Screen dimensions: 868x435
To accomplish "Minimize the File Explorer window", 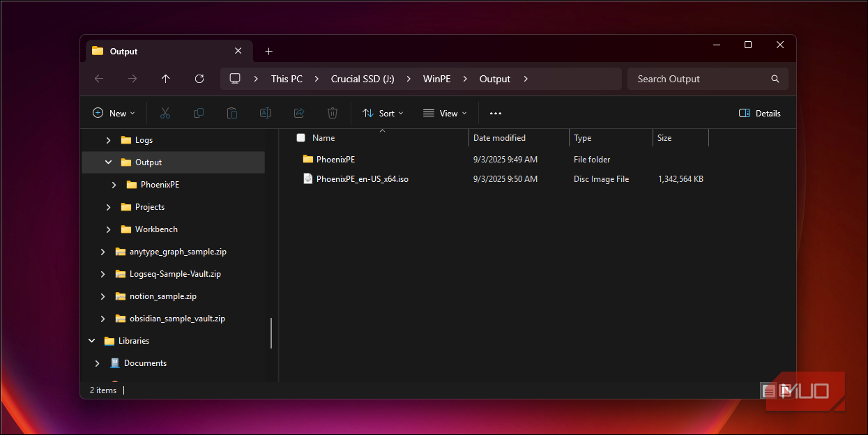I will (716, 45).
